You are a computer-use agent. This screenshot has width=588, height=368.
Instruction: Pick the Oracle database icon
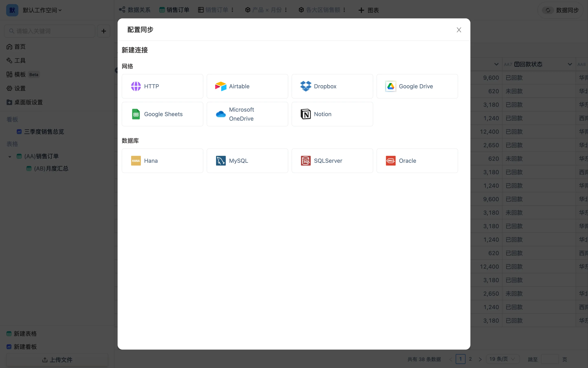click(x=391, y=161)
